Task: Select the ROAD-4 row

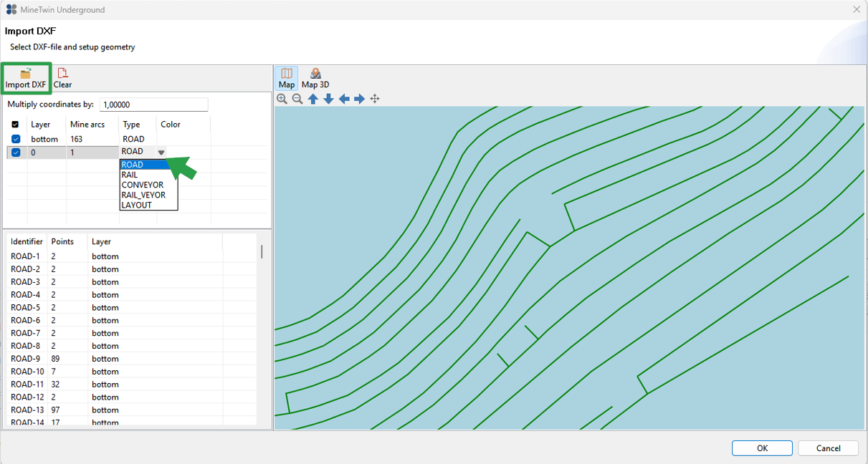Action: coord(132,295)
